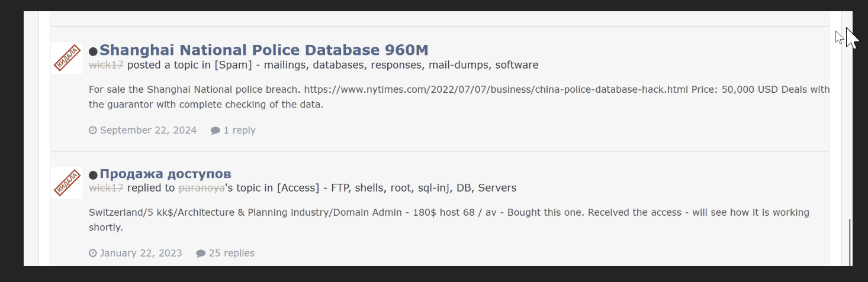View the 1 reply on the Shanghai topic
The height and width of the screenshot is (282, 868).
[x=239, y=130]
